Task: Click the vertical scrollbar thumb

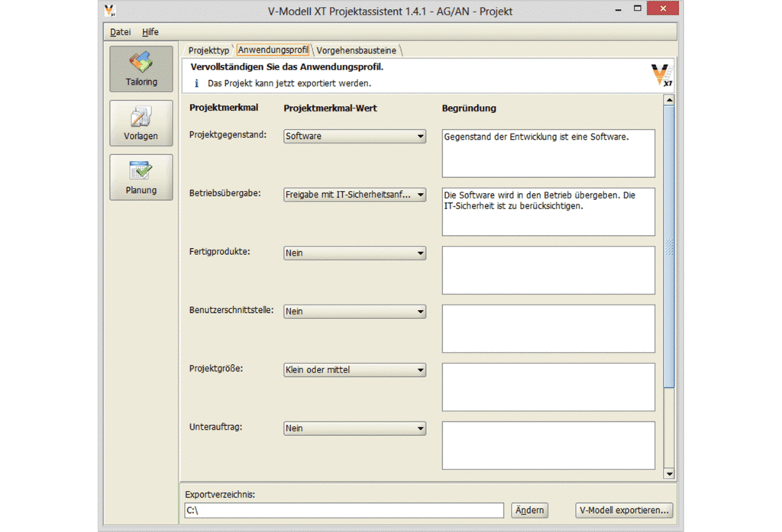Action: [669, 247]
